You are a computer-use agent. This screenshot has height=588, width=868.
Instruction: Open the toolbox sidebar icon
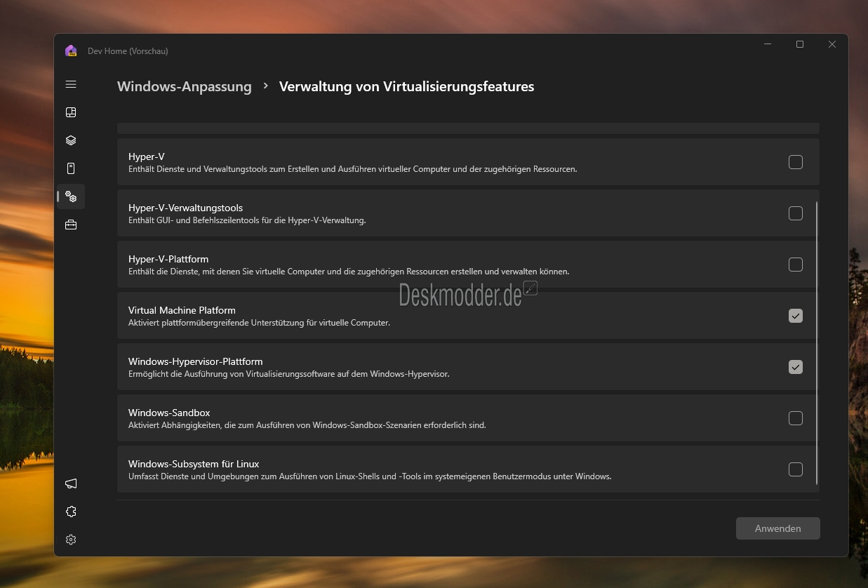(x=71, y=225)
